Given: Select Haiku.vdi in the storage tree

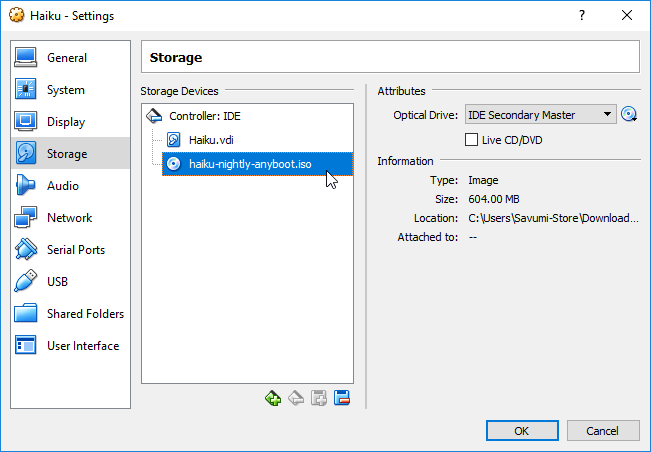Looking at the screenshot, I should [x=211, y=140].
